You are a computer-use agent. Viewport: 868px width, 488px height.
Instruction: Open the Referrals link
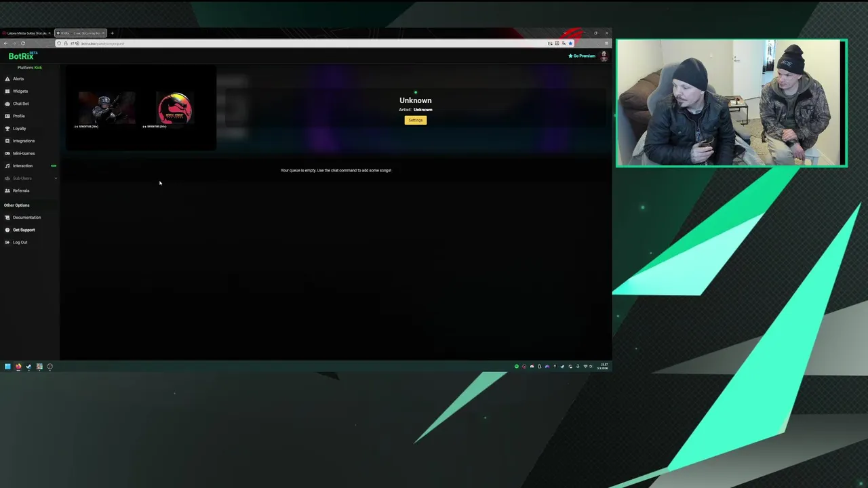tap(21, 190)
